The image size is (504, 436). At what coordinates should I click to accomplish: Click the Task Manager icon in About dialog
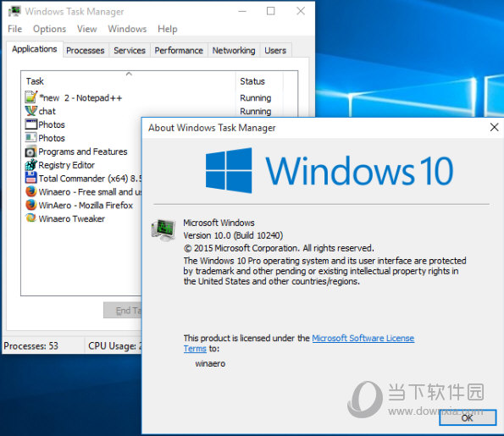pos(163,230)
